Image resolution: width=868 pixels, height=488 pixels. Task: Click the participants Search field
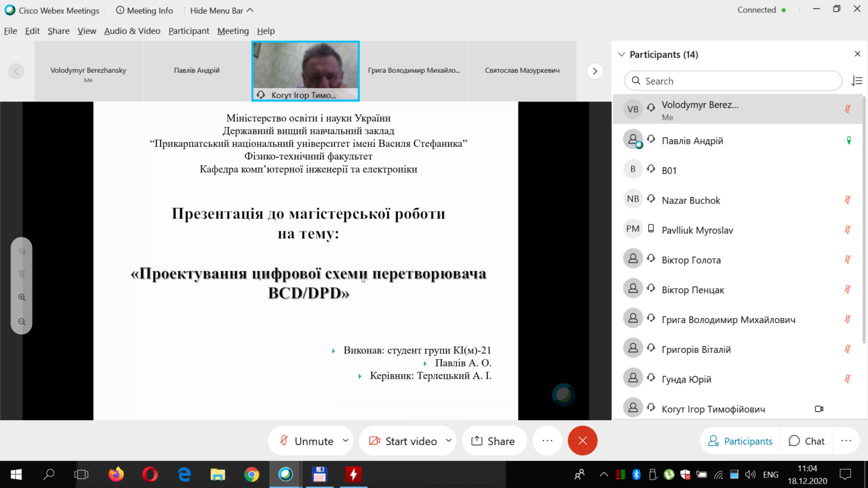(733, 81)
